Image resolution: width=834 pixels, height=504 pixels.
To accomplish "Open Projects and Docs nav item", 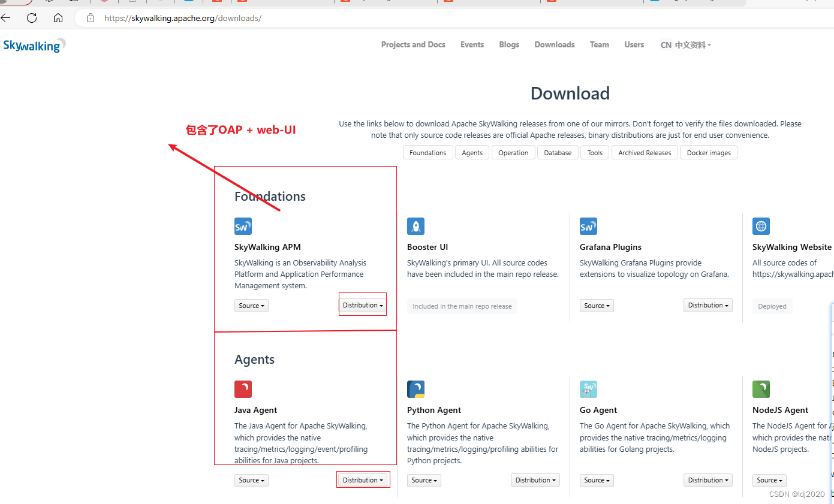I will tap(413, 44).
